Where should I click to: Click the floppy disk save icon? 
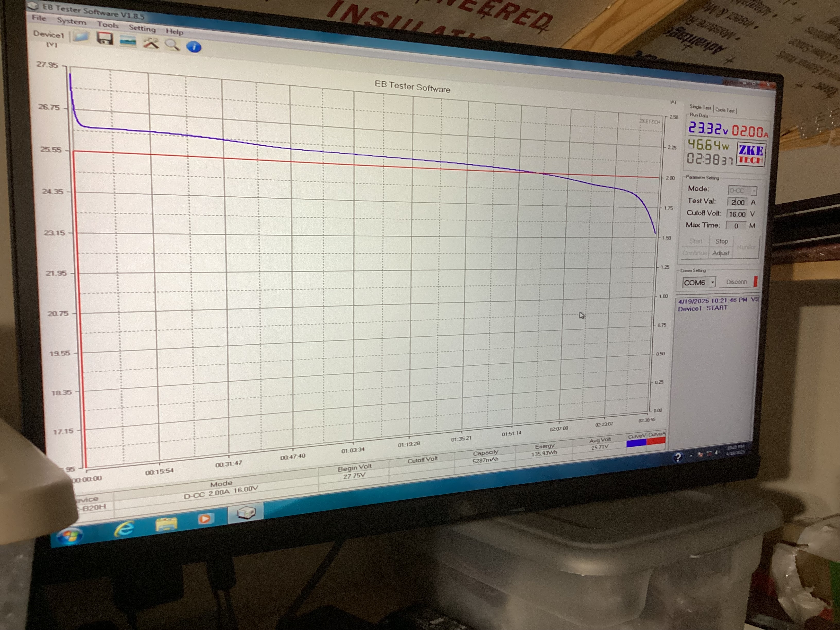click(x=104, y=39)
